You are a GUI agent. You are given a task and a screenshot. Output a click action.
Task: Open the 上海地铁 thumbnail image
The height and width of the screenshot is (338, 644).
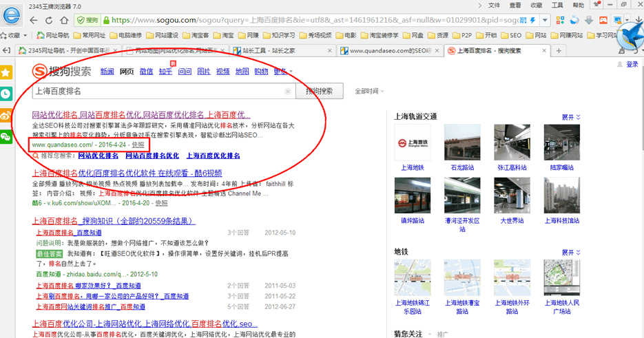[413, 142]
